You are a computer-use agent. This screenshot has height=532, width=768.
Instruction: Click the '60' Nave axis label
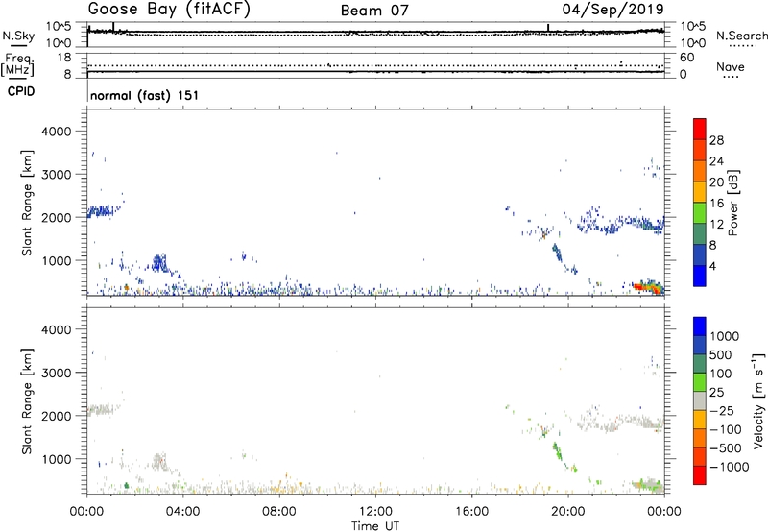(x=686, y=58)
